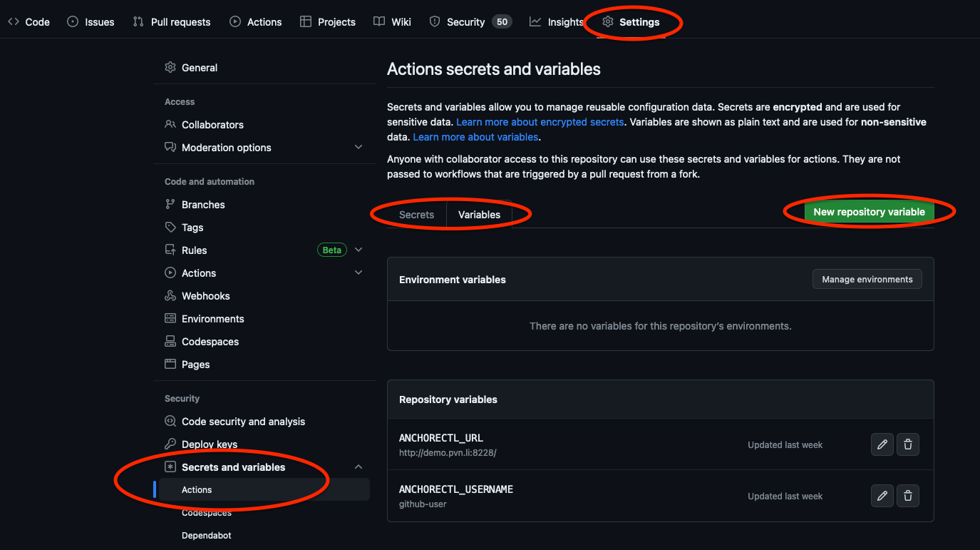The image size is (980, 550).
Task: Switch to the Secrets tab
Action: (416, 215)
